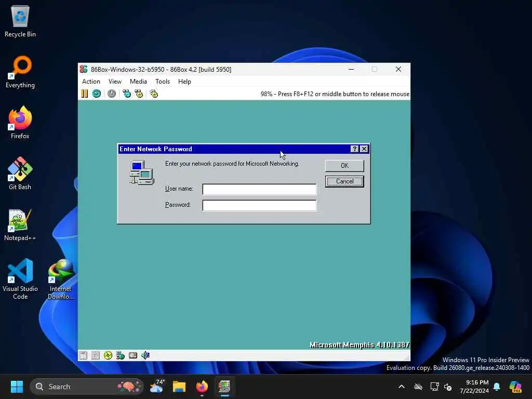The width and height of the screenshot is (532, 399).
Task: Click the OneDrive cloud tray icon
Action: [x=418, y=387]
